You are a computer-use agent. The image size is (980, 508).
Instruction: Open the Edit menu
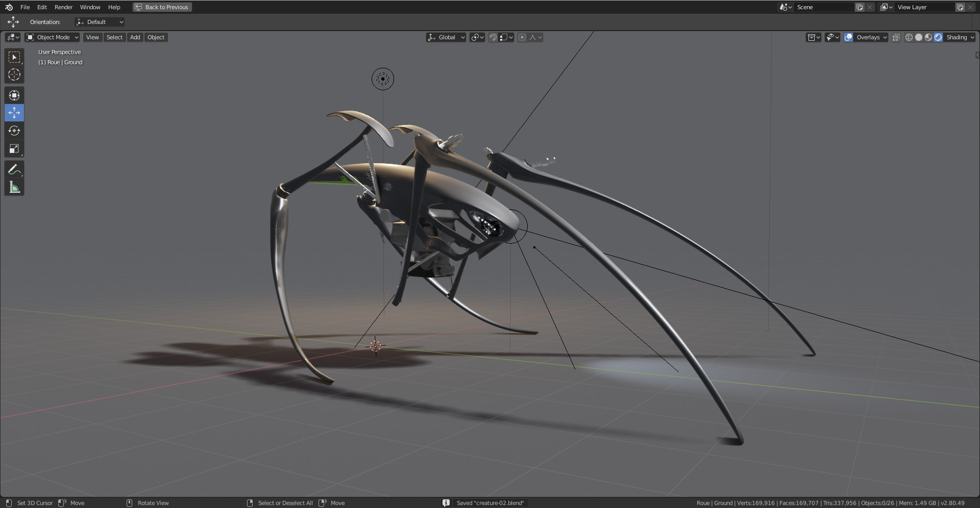(x=42, y=7)
